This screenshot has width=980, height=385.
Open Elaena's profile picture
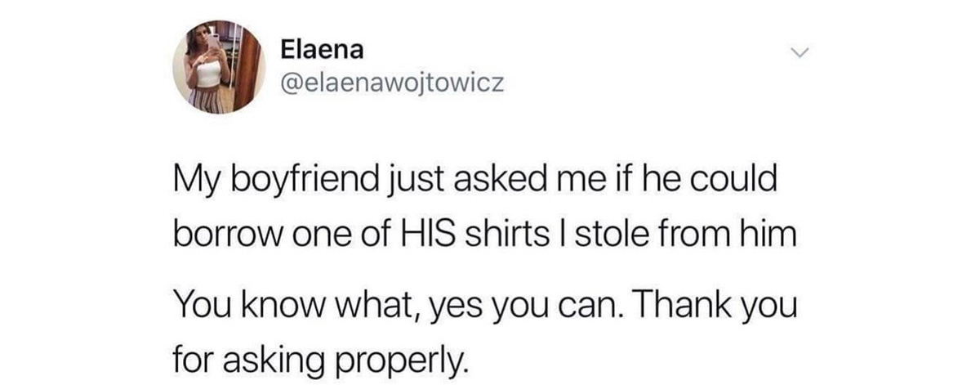pyautogui.click(x=219, y=66)
